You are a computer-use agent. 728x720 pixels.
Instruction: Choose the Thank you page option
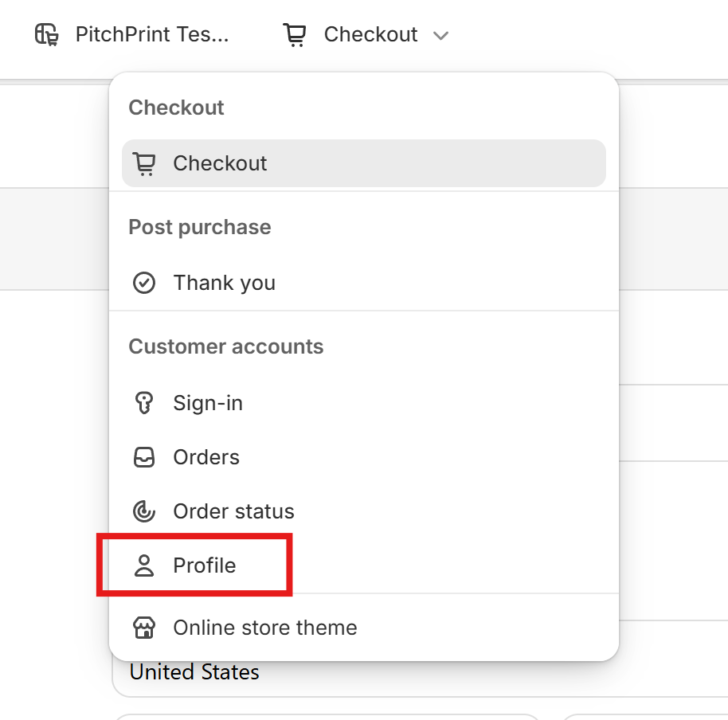click(363, 283)
